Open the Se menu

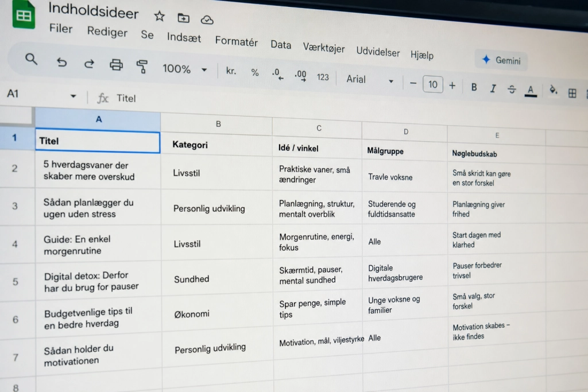(x=148, y=34)
